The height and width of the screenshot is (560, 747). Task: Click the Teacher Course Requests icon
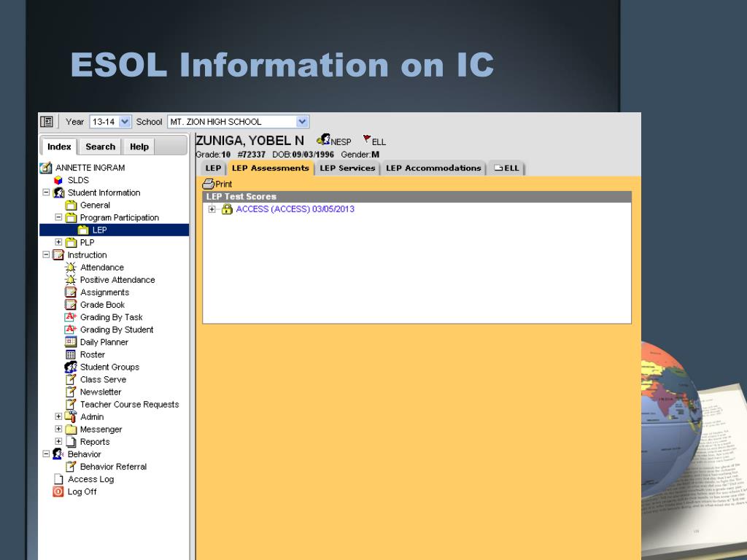pos(71,404)
